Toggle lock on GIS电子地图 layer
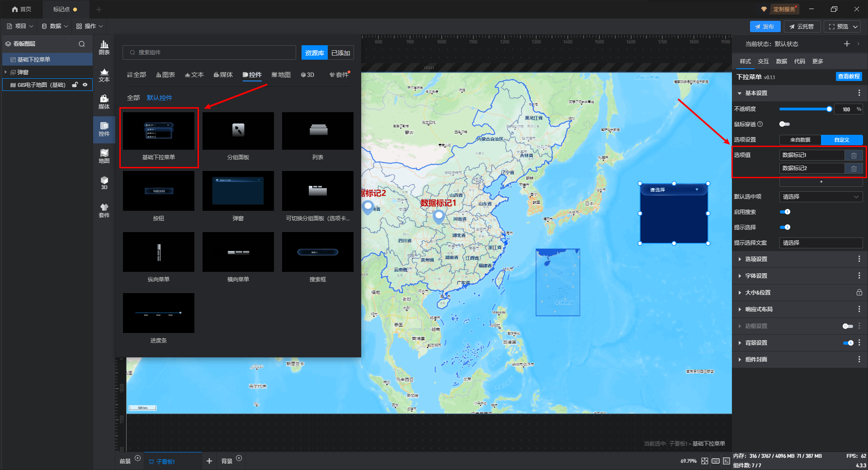This screenshot has width=868, height=470. tap(75, 85)
